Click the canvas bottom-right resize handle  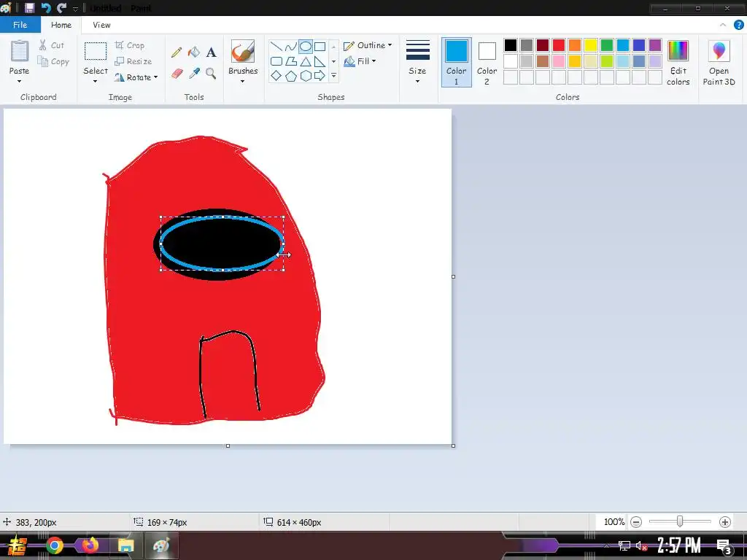[x=453, y=446]
